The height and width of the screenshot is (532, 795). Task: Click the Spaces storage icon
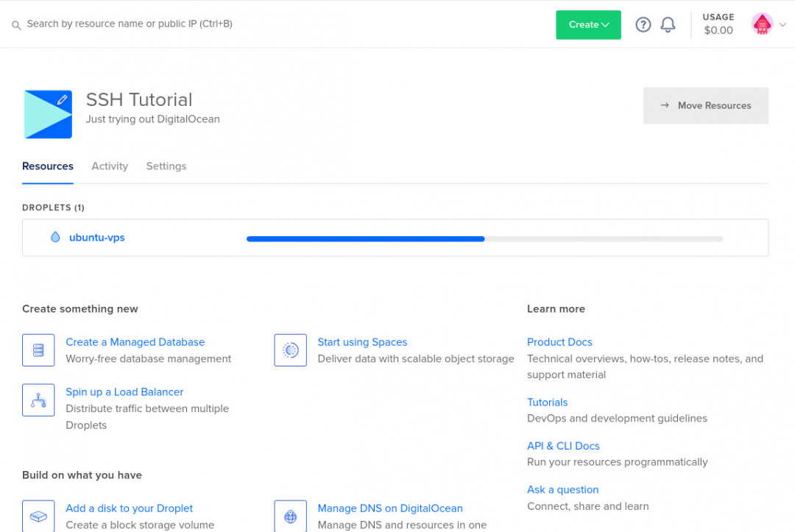coord(290,350)
